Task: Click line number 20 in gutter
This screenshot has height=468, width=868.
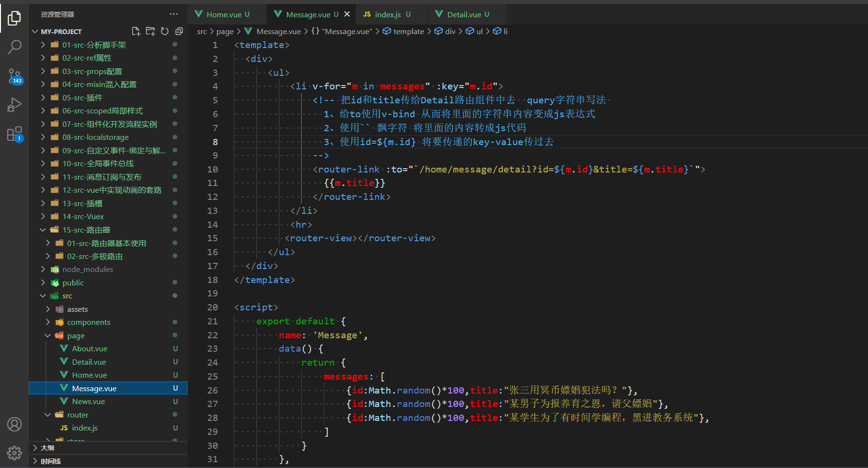Action: (x=212, y=307)
